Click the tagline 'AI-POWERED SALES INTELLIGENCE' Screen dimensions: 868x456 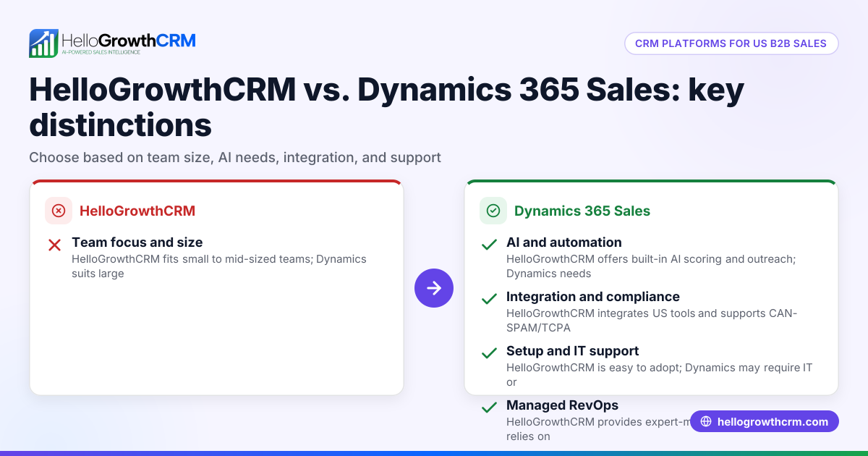point(101,53)
